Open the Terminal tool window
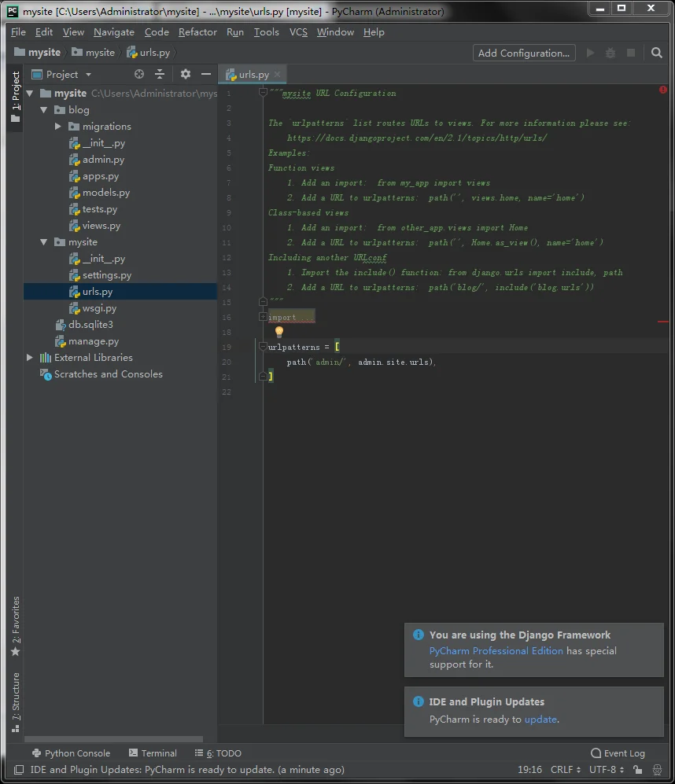Screen dimensions: 675x784 click(153, 753)
